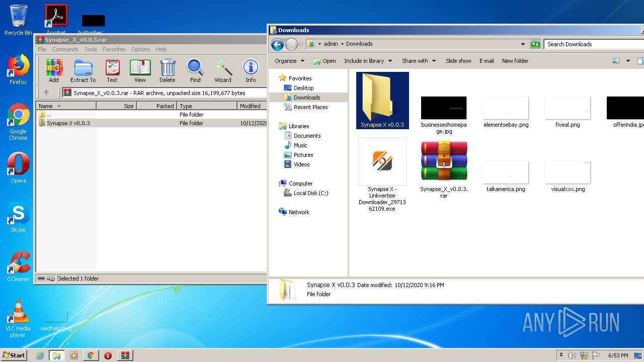Click the Add icon in WinRAR toolbar
Screen dimensions: 644x362
pos(53,71)
